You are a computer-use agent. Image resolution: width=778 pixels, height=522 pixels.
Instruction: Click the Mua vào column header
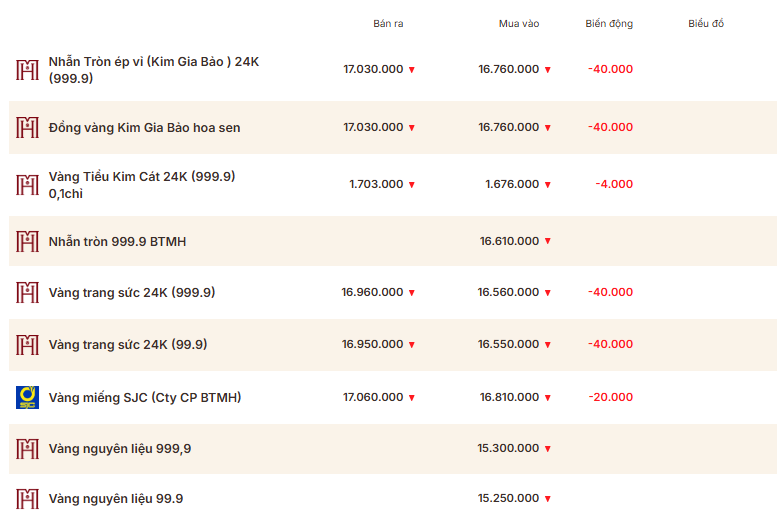[x=519, y=23]
